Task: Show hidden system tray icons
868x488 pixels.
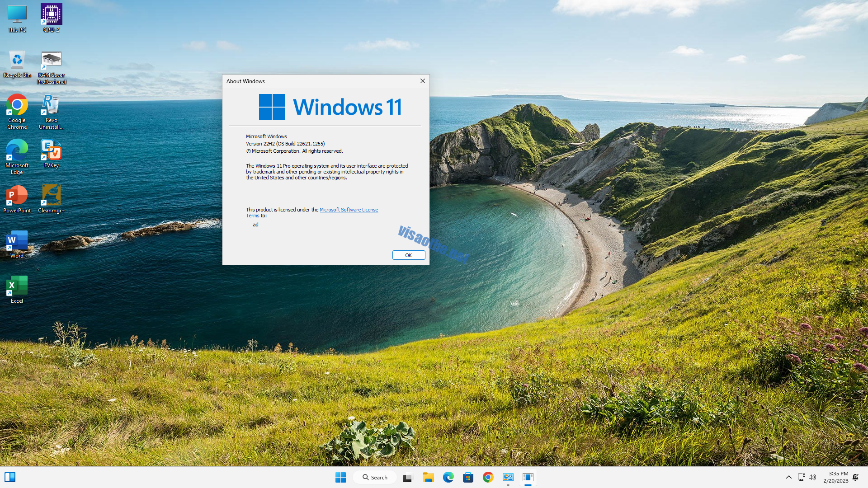Action: pos(789,477)
